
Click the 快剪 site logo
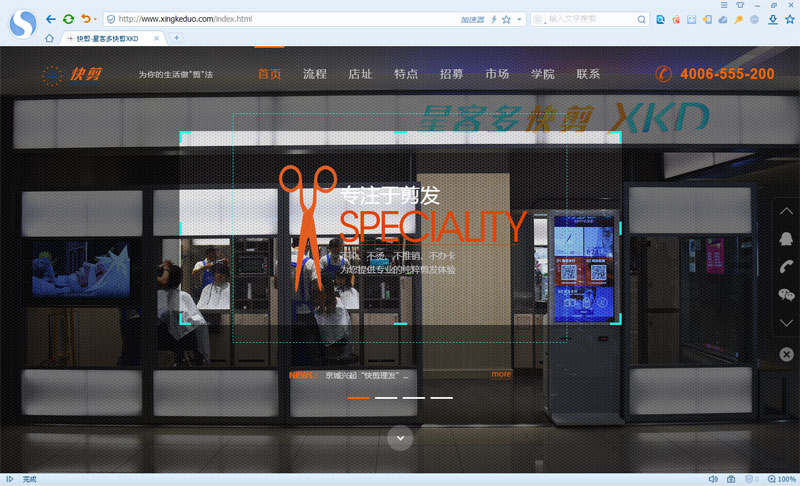pos(71,74)
